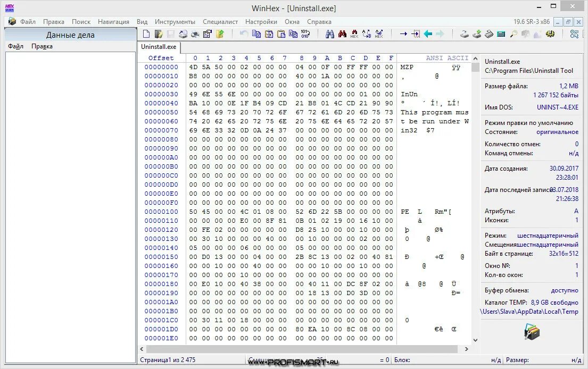Click horizontal scrollbar left arrow

142,349
